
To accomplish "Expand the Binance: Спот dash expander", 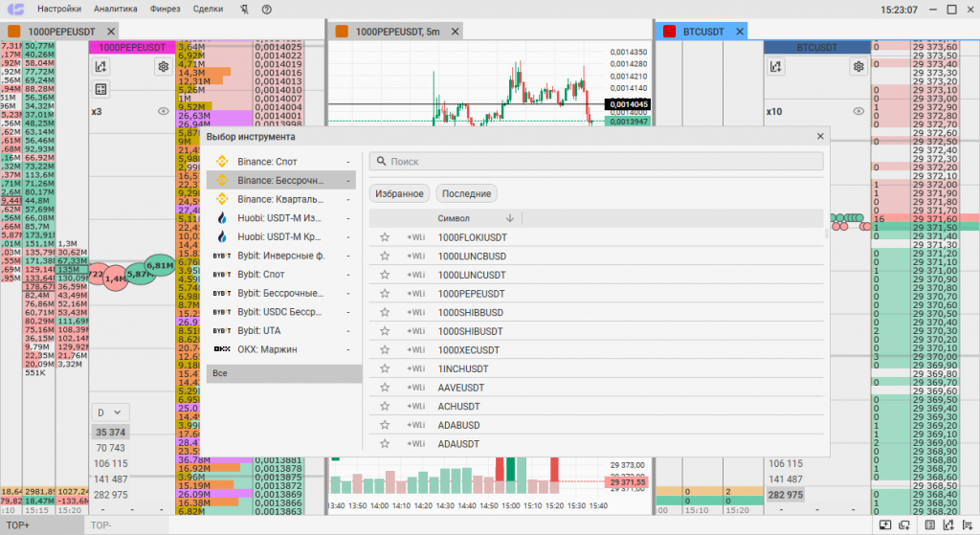I will (348, 162).
